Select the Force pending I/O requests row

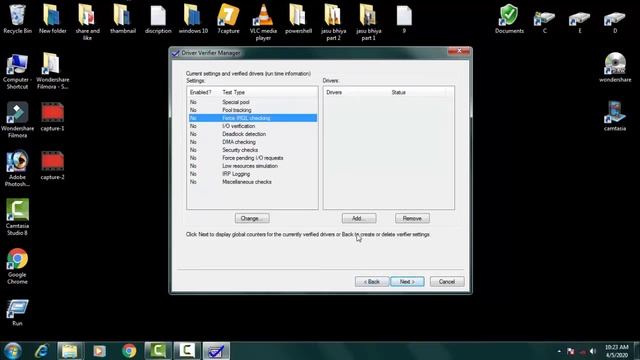point(252,158)
